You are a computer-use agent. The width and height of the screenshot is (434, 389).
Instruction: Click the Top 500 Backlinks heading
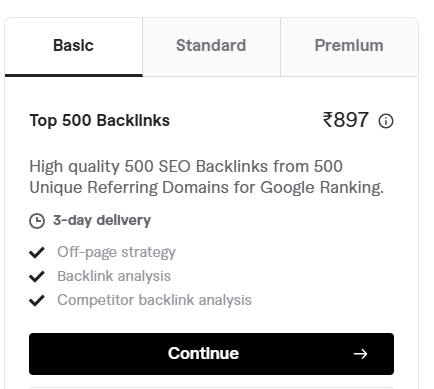pos(100,121)
